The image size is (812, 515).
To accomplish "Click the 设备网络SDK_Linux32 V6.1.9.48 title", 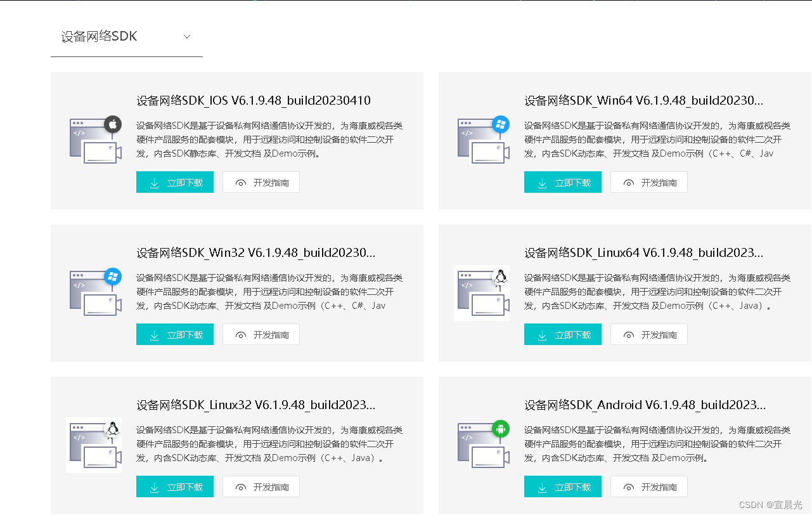I will coord(256,405).
